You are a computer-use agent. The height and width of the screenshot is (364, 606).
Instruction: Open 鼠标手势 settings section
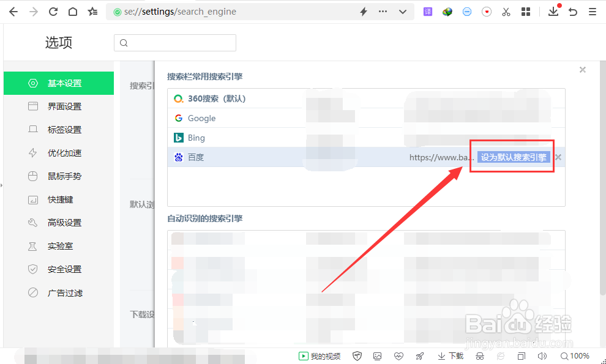point(59,176)
